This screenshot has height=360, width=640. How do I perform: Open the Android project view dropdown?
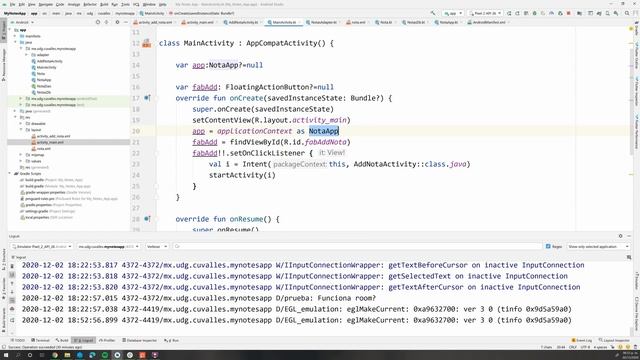coord(22,22)
